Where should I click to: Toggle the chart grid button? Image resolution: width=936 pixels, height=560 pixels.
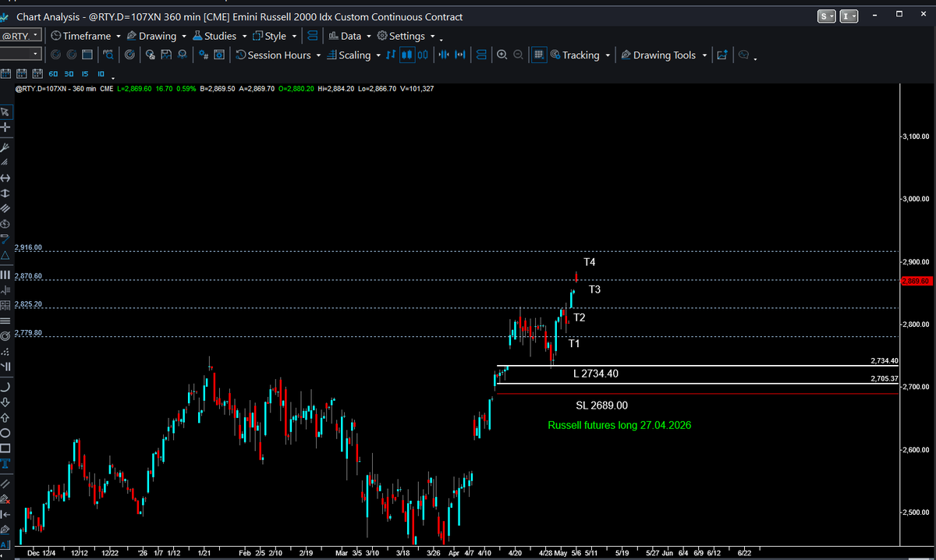[538, 55]
